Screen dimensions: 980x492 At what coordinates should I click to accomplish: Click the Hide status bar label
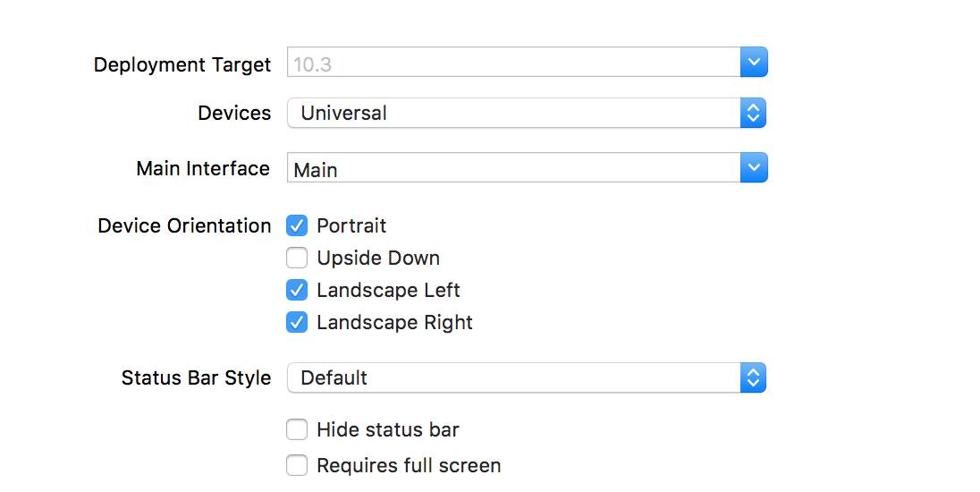point(387,430)
